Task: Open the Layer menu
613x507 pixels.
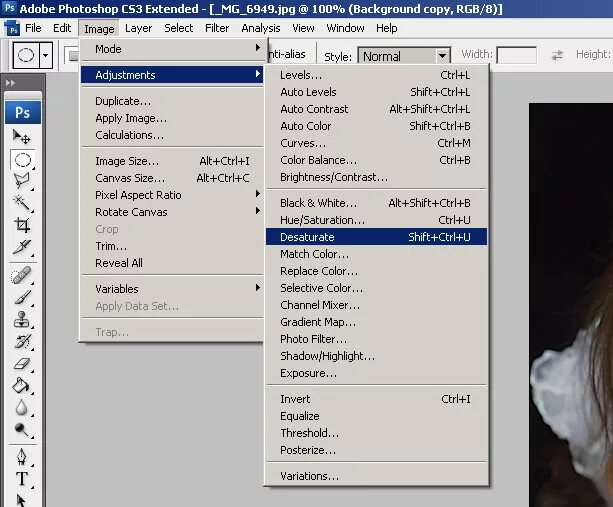Action: tap(138, 28)
